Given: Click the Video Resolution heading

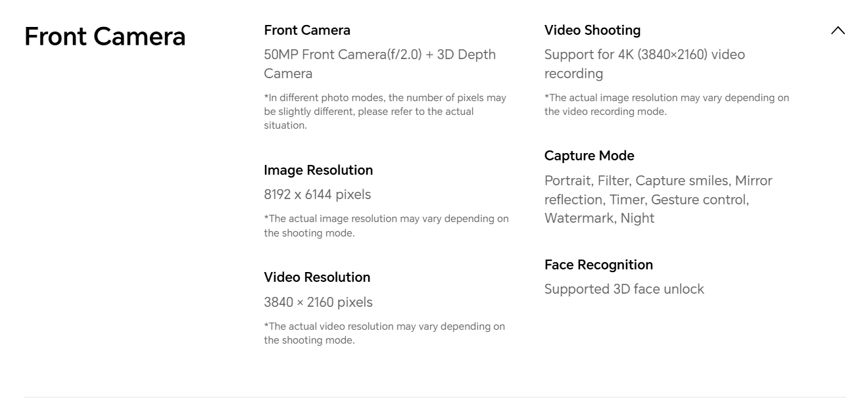Looking at the screenshot, I should coord(317,277).
